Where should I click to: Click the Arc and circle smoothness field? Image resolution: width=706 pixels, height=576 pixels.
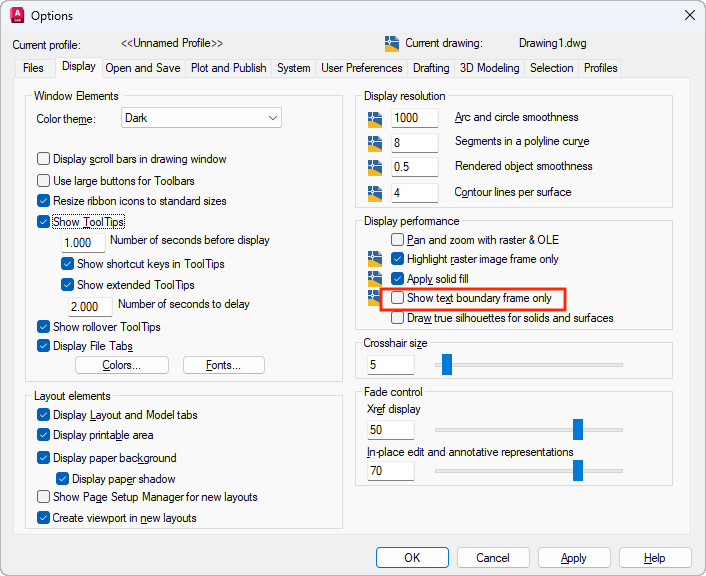tap(414, 118)
